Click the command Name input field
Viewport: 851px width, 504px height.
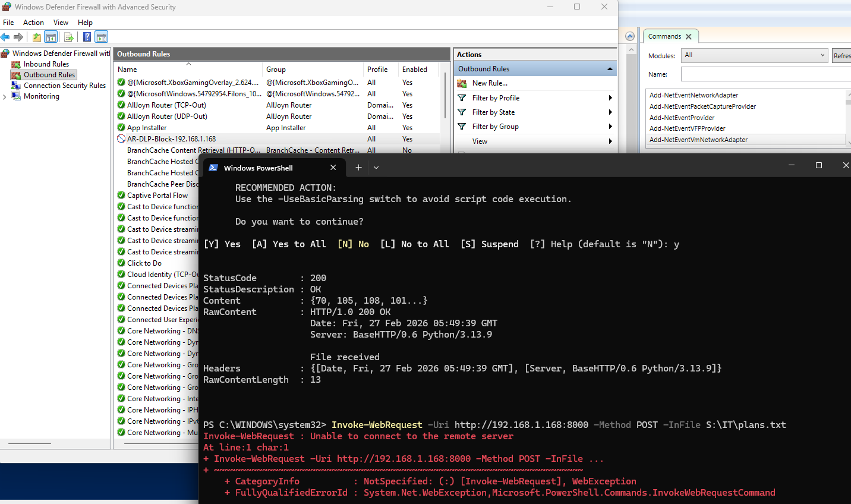pyautogui.click(x=765, y=74)
